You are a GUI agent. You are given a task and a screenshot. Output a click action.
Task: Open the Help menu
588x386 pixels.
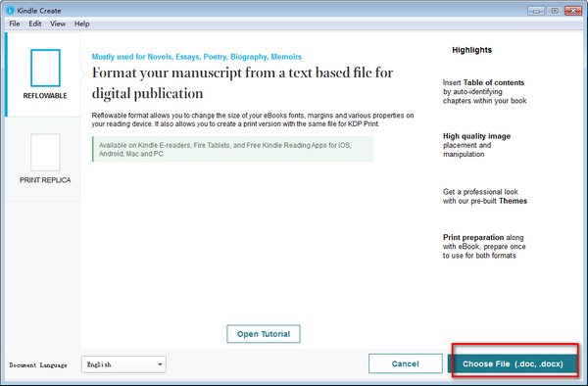81,24
